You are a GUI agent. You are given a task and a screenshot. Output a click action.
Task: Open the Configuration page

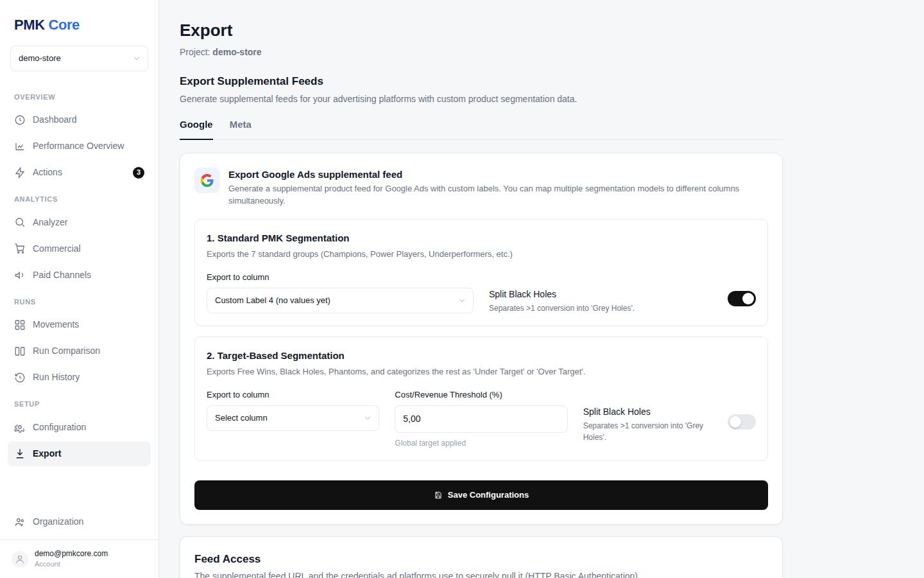coord(79,428)
